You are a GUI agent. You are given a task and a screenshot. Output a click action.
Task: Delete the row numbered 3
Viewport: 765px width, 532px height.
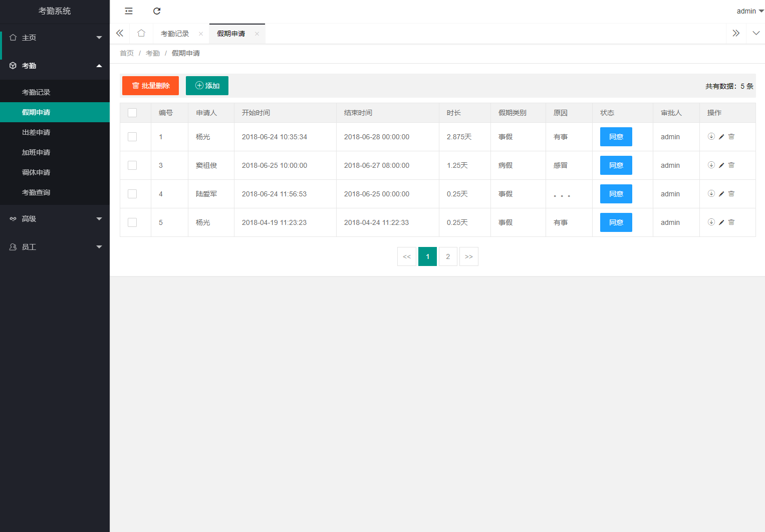(x=731, y=165)
